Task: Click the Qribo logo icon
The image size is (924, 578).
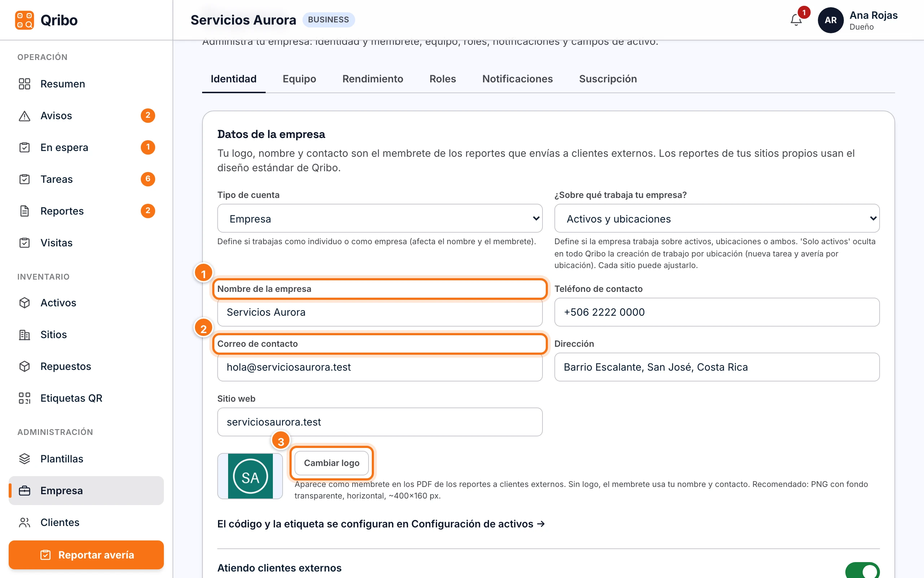Action: pos(25,20)
